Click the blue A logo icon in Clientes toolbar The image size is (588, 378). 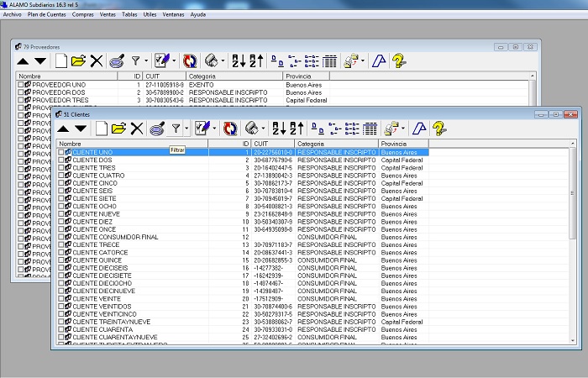pos(419,129)
